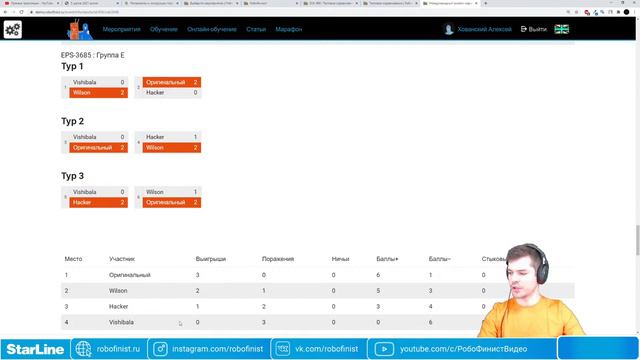Click the Баллы− column header

point(439,259)
